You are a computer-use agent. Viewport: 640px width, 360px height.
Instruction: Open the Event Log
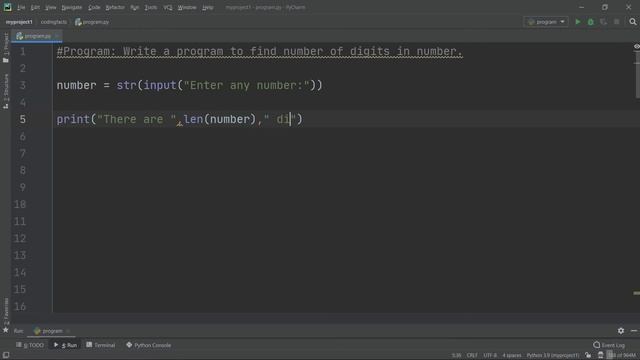coord(609,345)
